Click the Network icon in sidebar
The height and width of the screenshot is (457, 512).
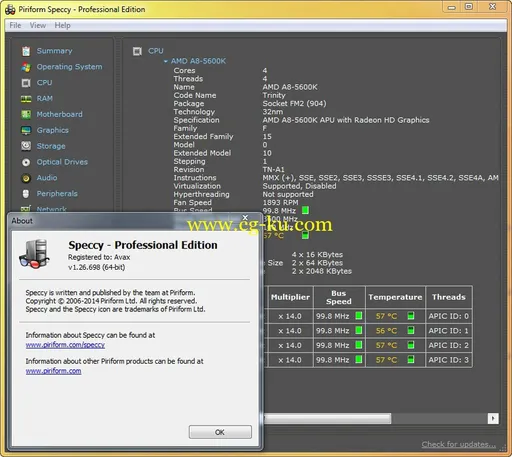(x=26, y=209)
